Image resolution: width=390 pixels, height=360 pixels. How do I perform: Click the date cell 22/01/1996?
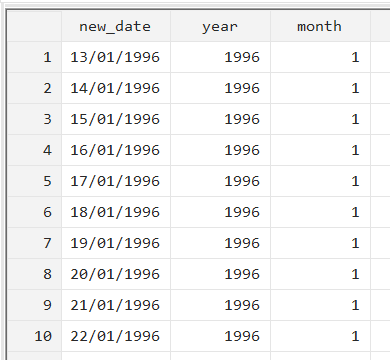116,336
